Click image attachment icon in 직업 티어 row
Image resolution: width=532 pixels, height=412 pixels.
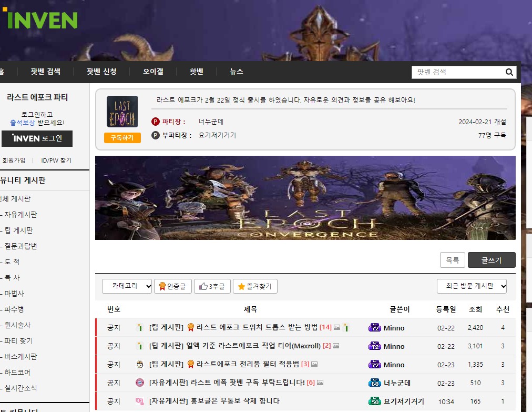pos(336,346)
